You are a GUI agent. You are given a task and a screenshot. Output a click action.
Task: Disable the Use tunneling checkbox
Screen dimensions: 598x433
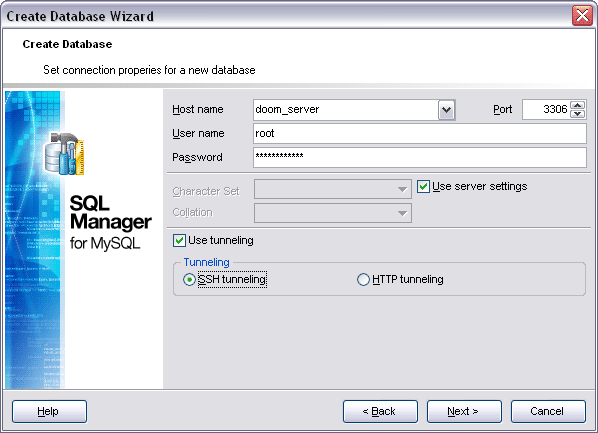pyautogui.click(x=179, y=241)
